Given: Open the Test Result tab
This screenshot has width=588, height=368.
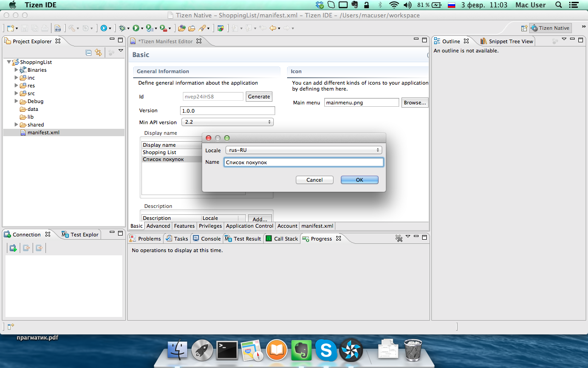Looking at the screenshot, I should coord(243,239).
